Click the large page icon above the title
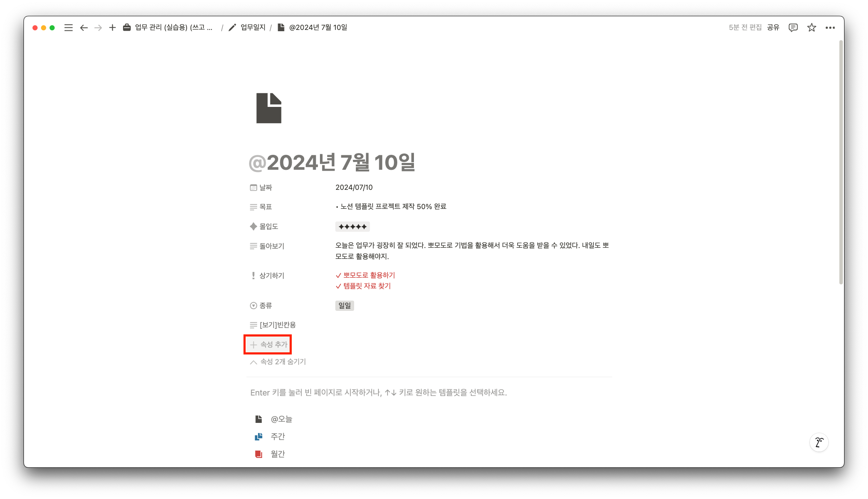The image size is (868, 499). (x=269, y=108)
